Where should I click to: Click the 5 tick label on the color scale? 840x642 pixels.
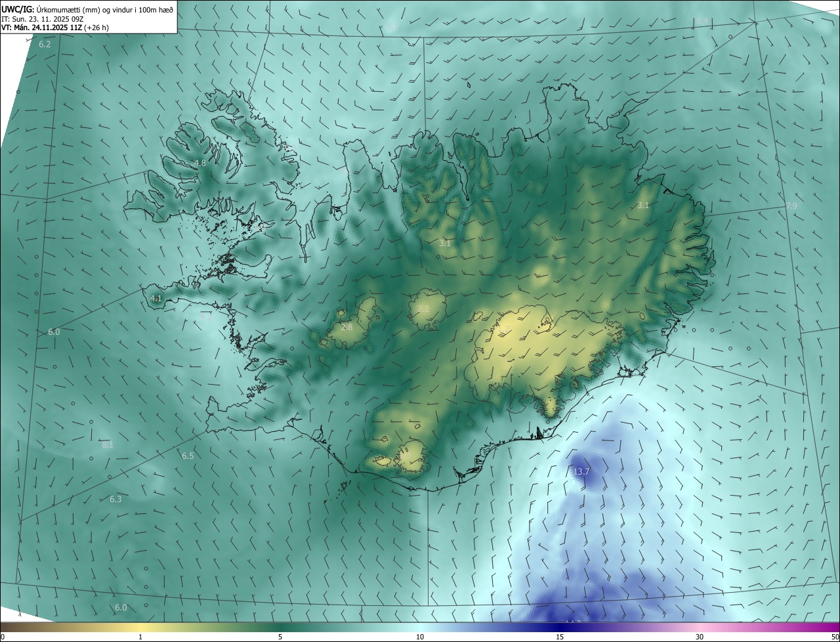[x=280, y=637]
